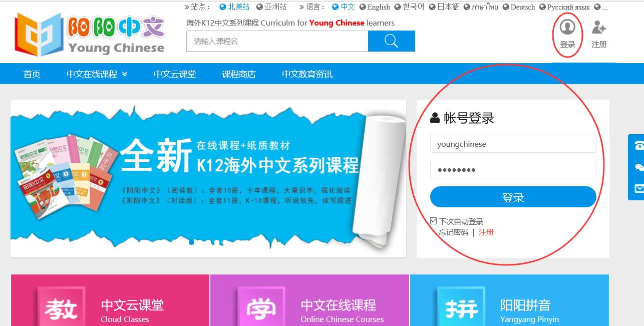Open the 中文云课堂 Cloud Classes tile
Viewport: 644px width, 326px height.
[x=110, y=300]
